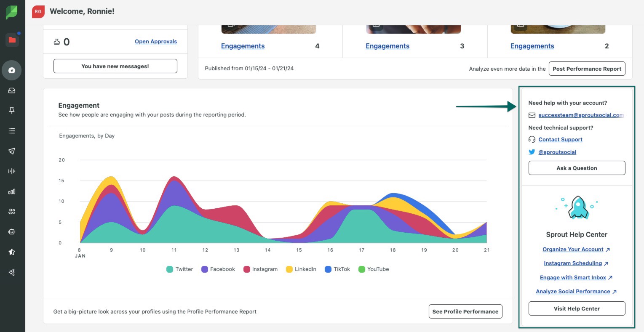The width and height of the screenshot is (644, 332).
Task: Toggle the Twitter series in chart legend
Action: tap(179, 269)
